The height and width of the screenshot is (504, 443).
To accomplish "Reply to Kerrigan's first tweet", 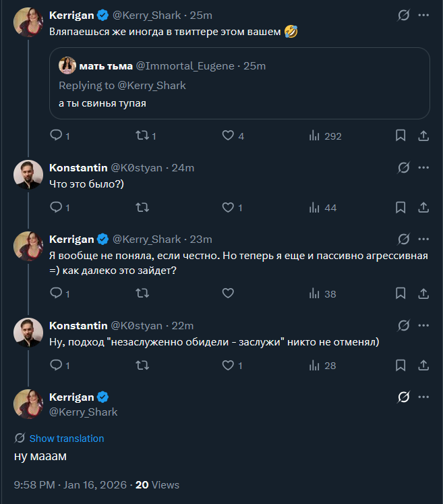I will 57,136.
